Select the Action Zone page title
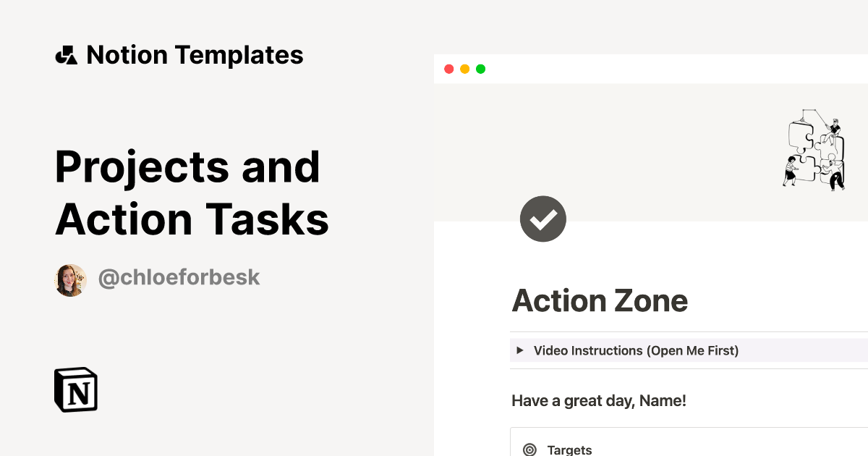 [x=600, y=300]
